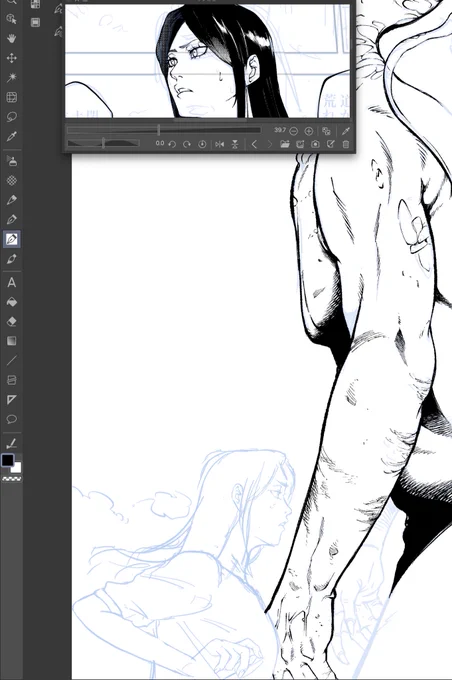Click the Sub View rotation value 0.0
The width and height of the screenshot is (452, 680).
coord(160,143)
